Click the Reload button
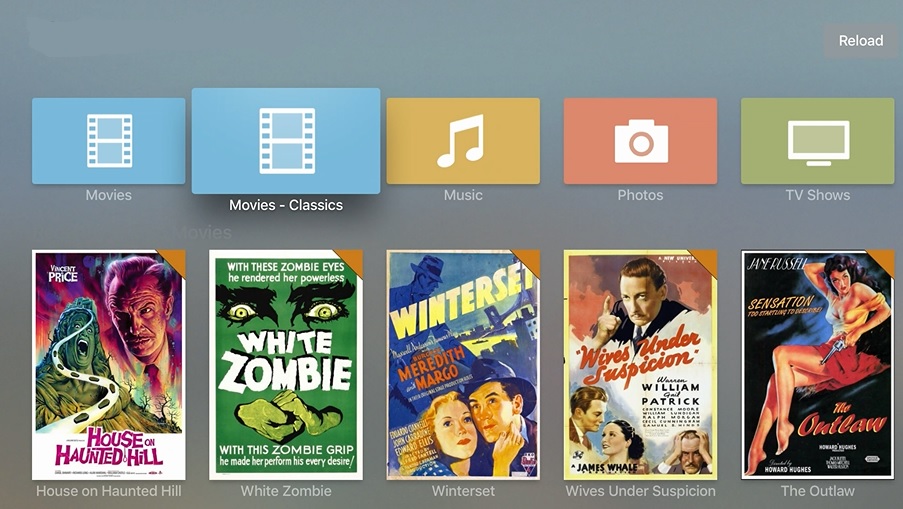Screen dimensions: 903x509 click(861, 41)
